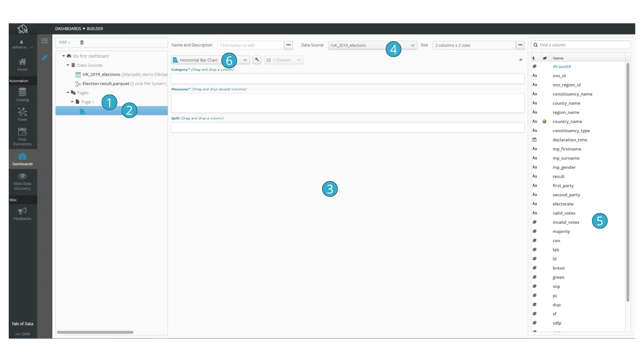Image resolution: width=644 pixels, height=362 pixels.
Task: Click the wrench settings icon
Action: [257, 60]
